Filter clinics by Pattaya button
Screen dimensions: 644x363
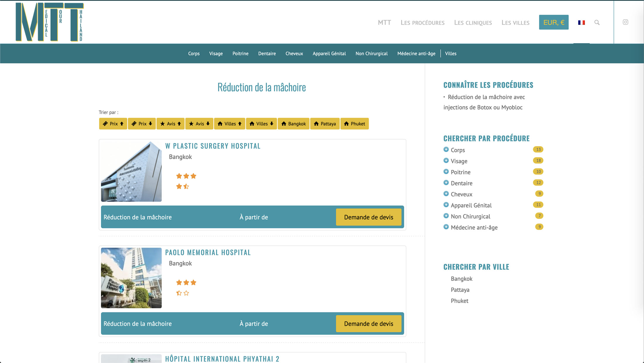coord(325,124)
